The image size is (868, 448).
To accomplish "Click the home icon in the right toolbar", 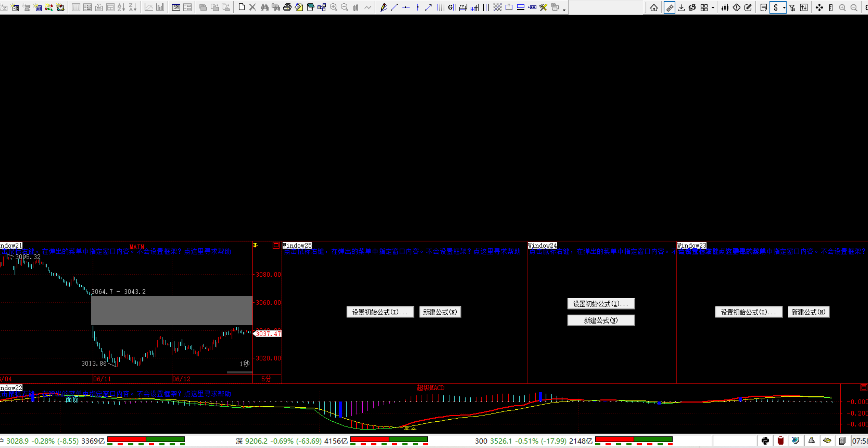I will tap(654, 8).
